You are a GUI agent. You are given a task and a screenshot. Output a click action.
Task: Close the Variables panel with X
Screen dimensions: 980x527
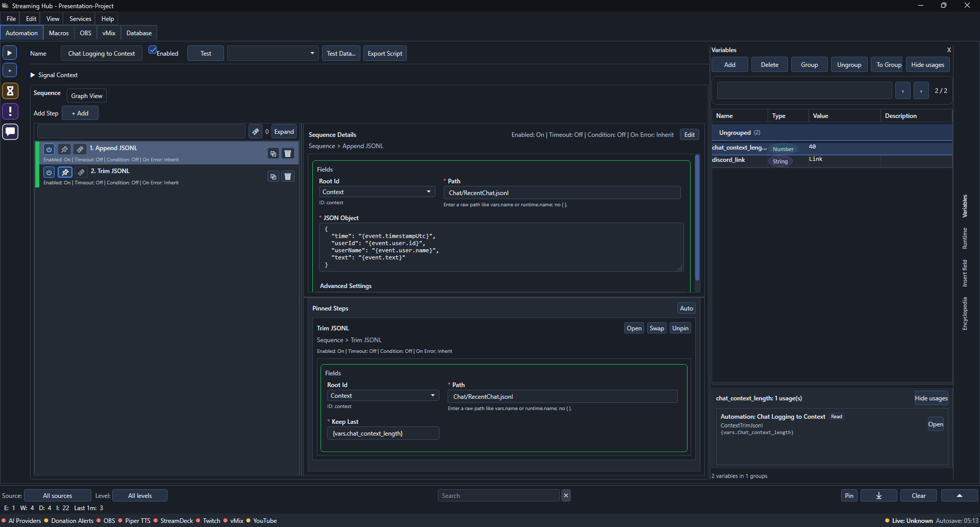click(x=949, y=50)
